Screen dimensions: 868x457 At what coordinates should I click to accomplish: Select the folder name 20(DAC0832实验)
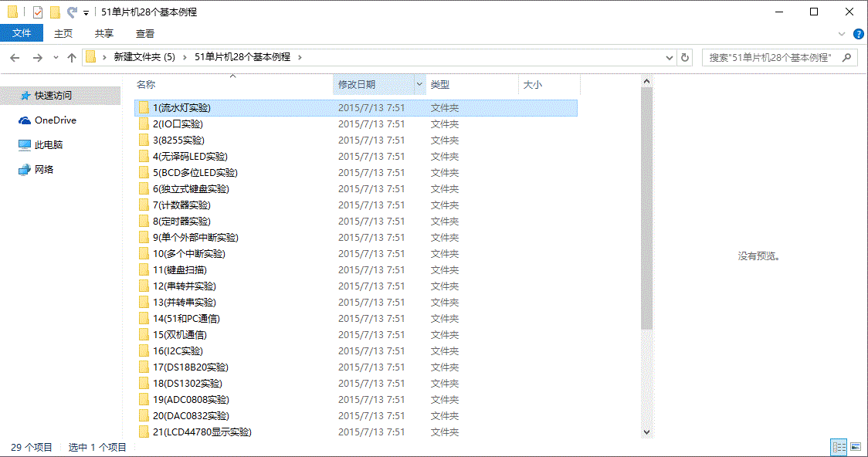[x=191, y=415]
